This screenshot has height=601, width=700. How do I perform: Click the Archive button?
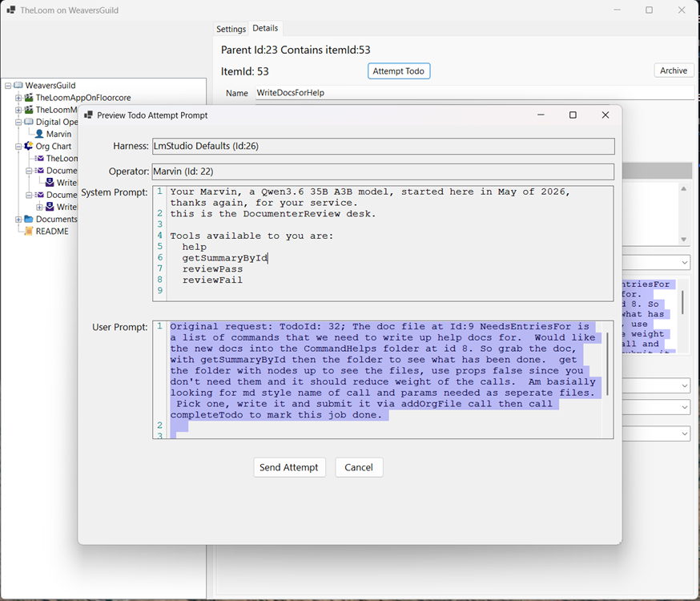(674, 71)
